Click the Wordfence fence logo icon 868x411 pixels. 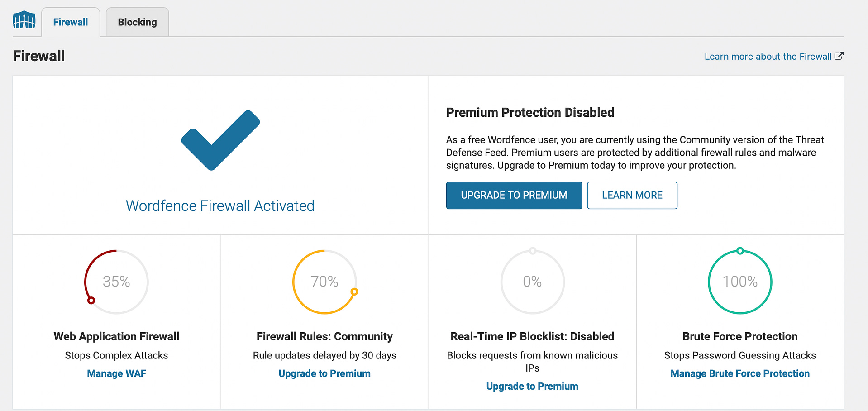coord(24,20)
